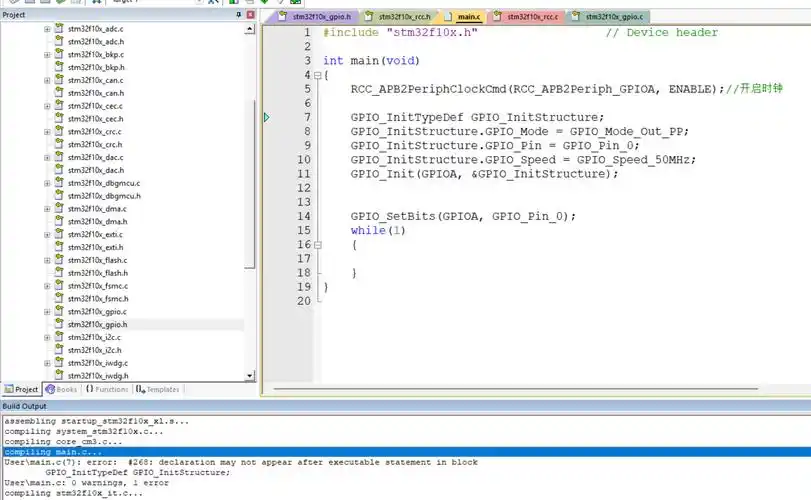Open the Templates tab at the panel bottom

tap(158, 389)
